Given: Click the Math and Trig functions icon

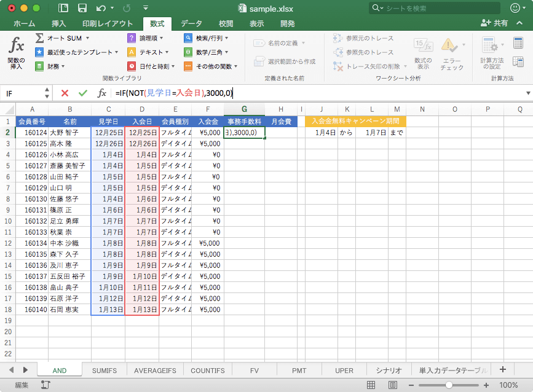Looking at the screenshot, I should pos(188,52).
